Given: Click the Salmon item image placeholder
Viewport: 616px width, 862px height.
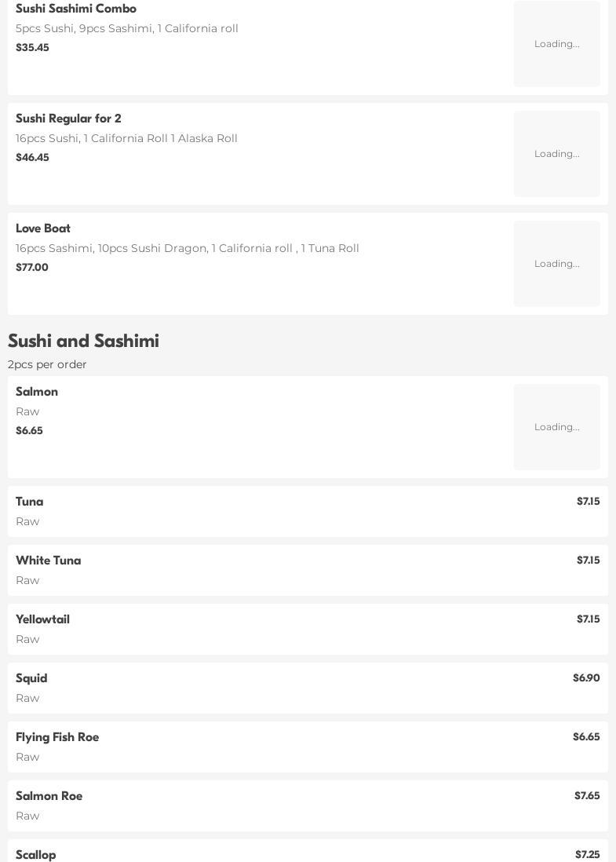Looking at the screenshot, I should pos(556,427).
